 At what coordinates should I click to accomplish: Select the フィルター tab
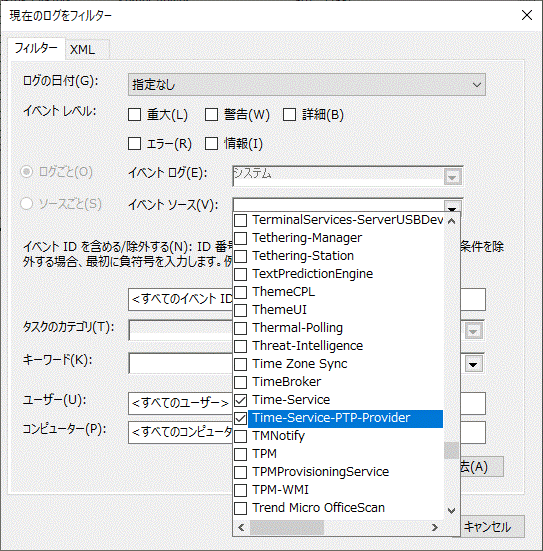(36, 48)
